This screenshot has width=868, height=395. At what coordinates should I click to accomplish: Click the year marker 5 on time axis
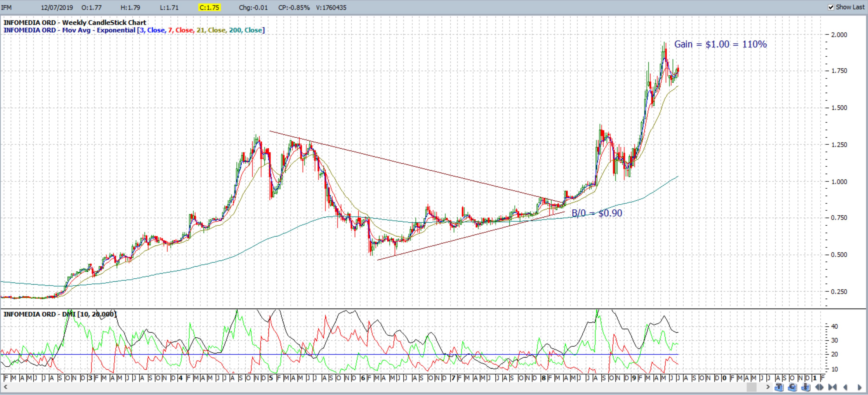click(271, 378)
